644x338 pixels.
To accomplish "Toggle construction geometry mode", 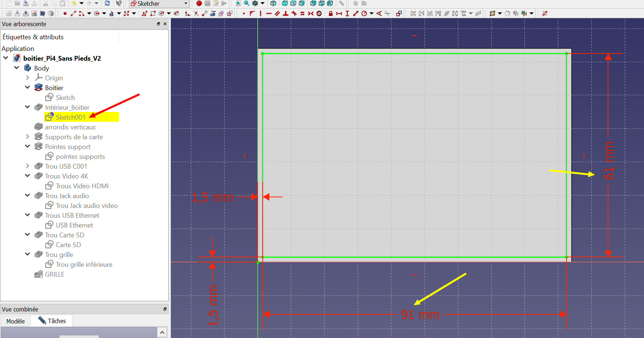I will pyautogui.click(x=230, y=13).
